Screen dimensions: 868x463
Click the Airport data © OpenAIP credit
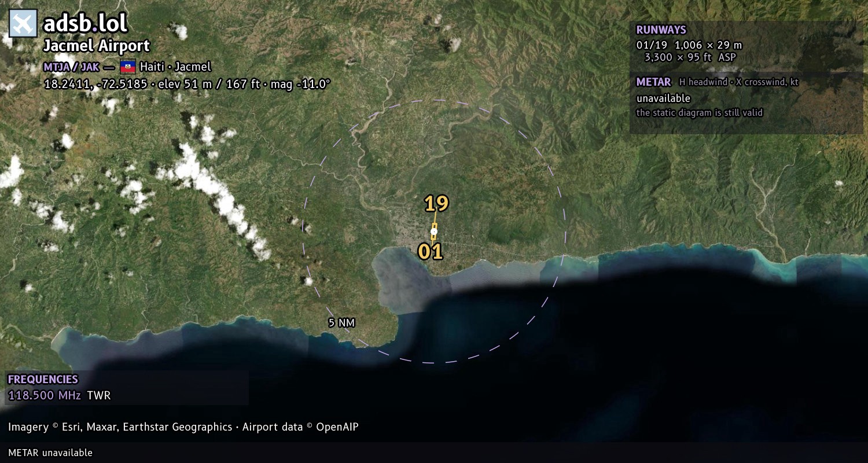pyautogui.click(x=300, y=427)
